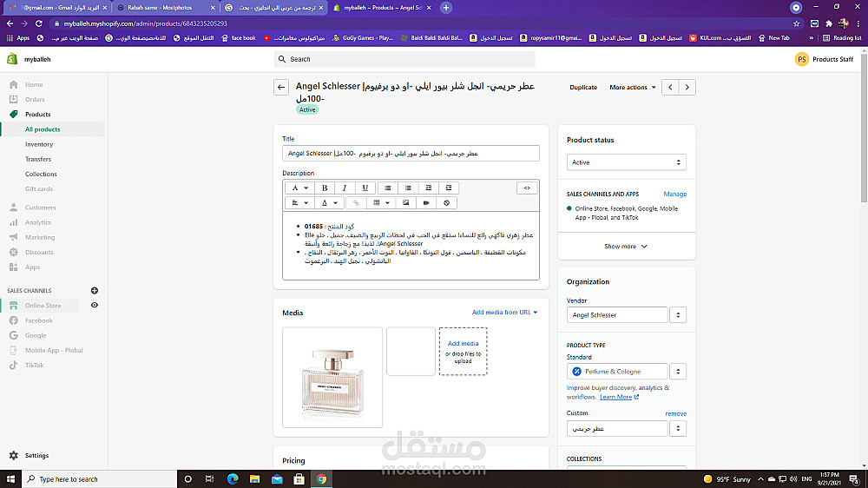Viewport: 868px width, 488px height.
Task: Show HTML view of description
Action: tap(527, 188)
